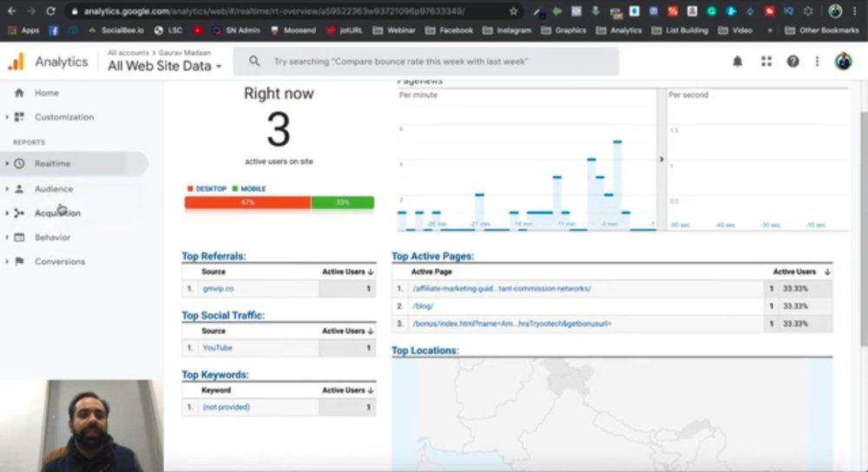Screen dimensions: 868x472
Task: Open the Acquisition reports section
Action: (x=57, y=213)
